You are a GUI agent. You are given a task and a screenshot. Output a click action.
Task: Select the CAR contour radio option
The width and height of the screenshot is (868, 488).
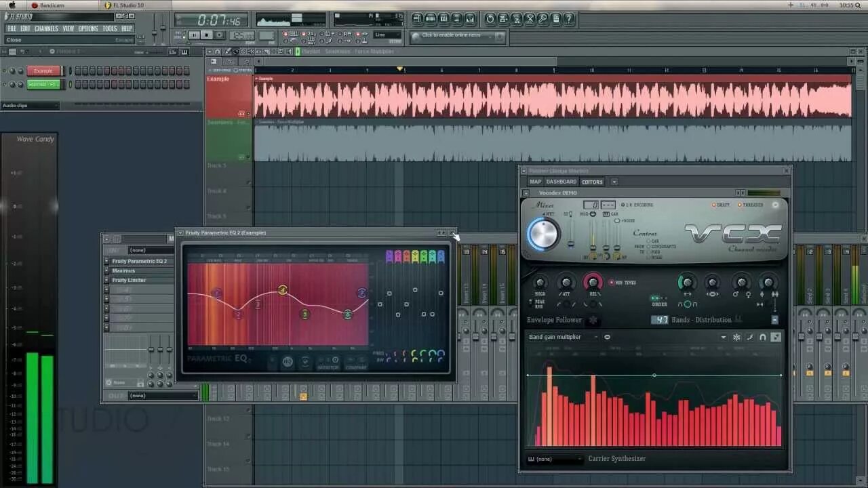point(652,241)
